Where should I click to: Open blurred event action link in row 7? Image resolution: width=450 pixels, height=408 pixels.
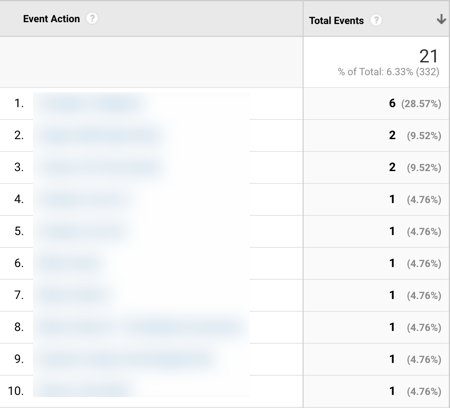[x=73, y=295]
